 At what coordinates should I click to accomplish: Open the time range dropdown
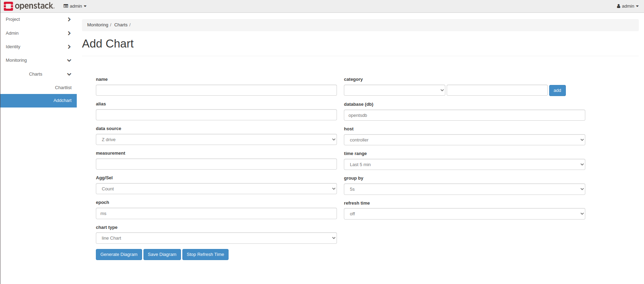click(464, 165)
